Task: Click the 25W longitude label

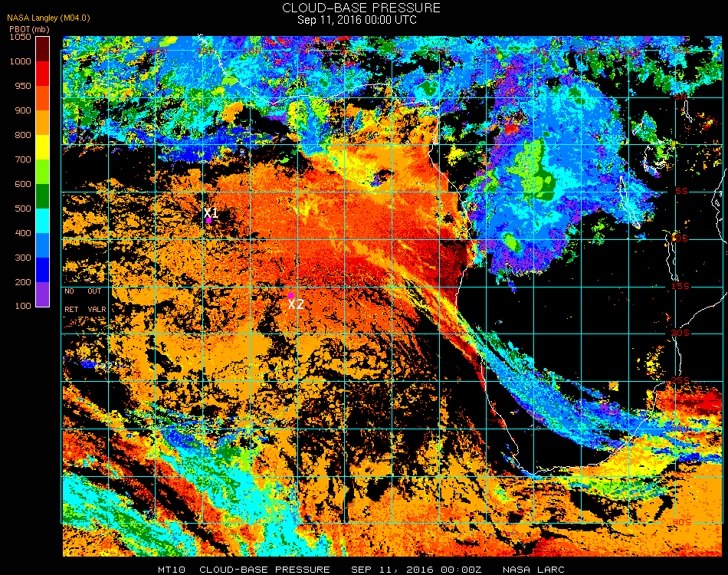Action: pos(111,51)
